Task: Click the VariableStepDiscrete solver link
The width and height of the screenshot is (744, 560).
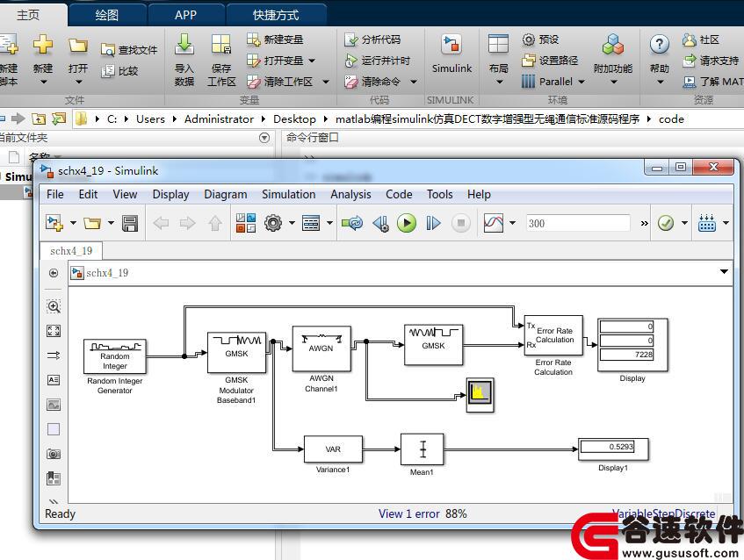Action: (x=663, y=513)
